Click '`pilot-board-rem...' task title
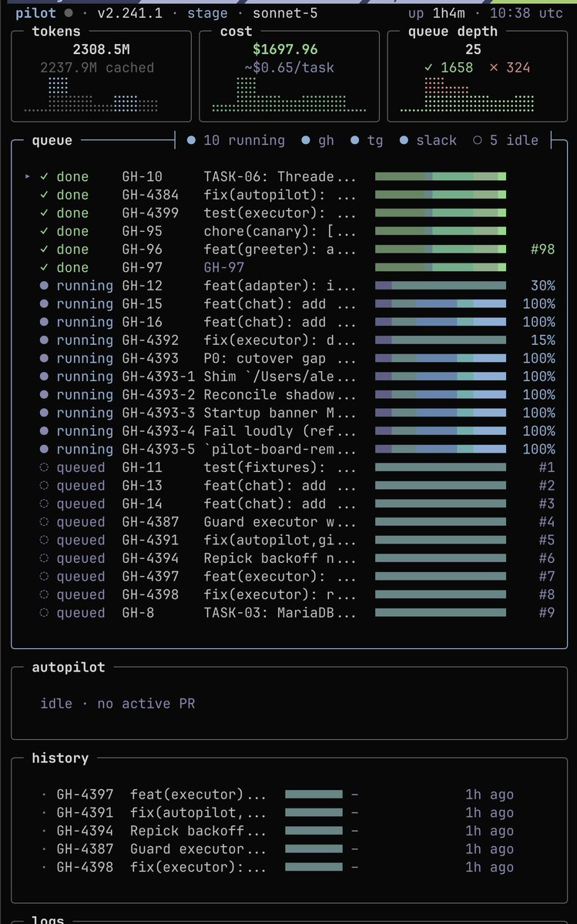This screenshot has width=577, height=924. click(280, 449)
